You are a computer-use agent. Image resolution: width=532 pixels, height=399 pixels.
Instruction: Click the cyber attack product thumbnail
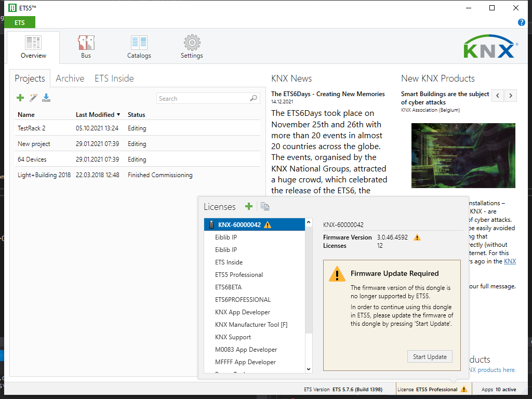coord(463,155)
